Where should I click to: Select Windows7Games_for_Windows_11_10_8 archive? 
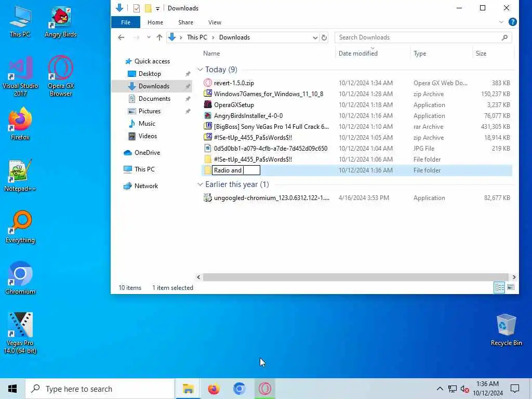point(269,94)
